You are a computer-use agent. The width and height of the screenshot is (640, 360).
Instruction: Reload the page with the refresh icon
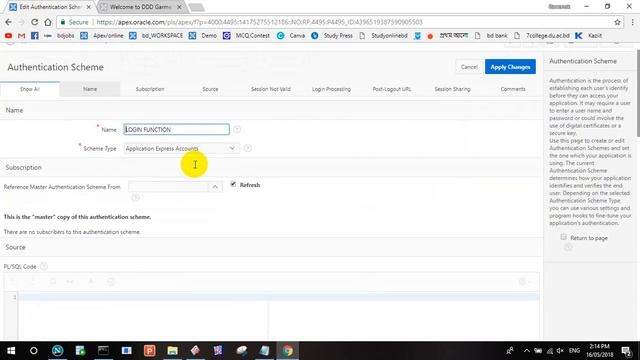pos(35,22)
